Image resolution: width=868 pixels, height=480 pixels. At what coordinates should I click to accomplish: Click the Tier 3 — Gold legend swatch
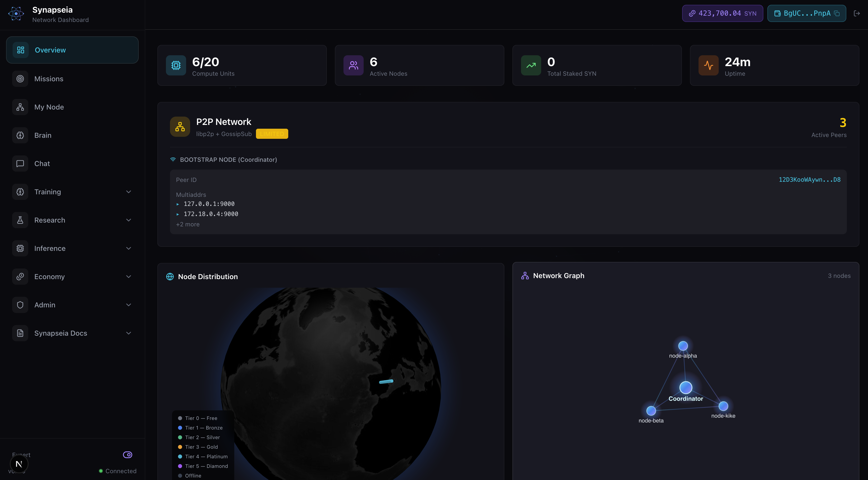180,447
